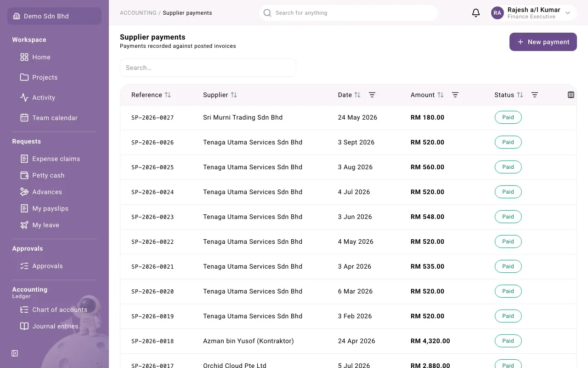Click the global search magnifier icon
This screenshot has width=588, height=368.
tap(267, 13)
